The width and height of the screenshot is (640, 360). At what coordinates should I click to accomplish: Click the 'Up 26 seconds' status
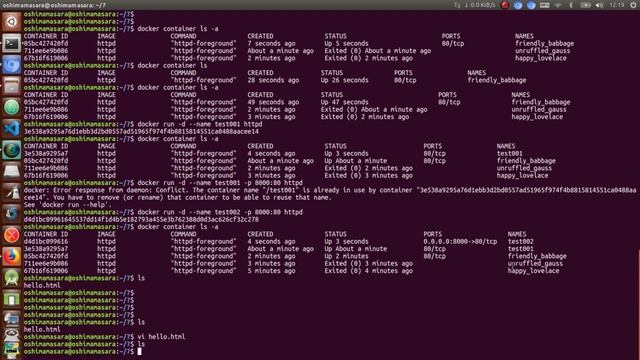(344, 80)
